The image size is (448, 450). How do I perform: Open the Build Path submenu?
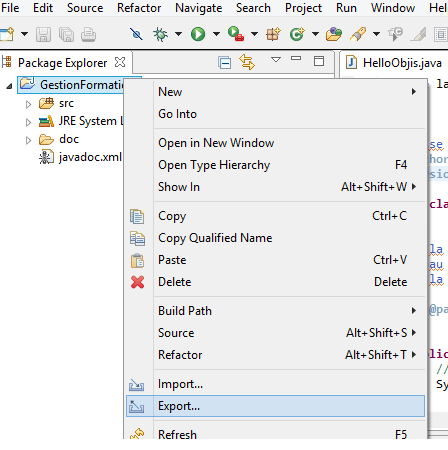pos(275,311)
